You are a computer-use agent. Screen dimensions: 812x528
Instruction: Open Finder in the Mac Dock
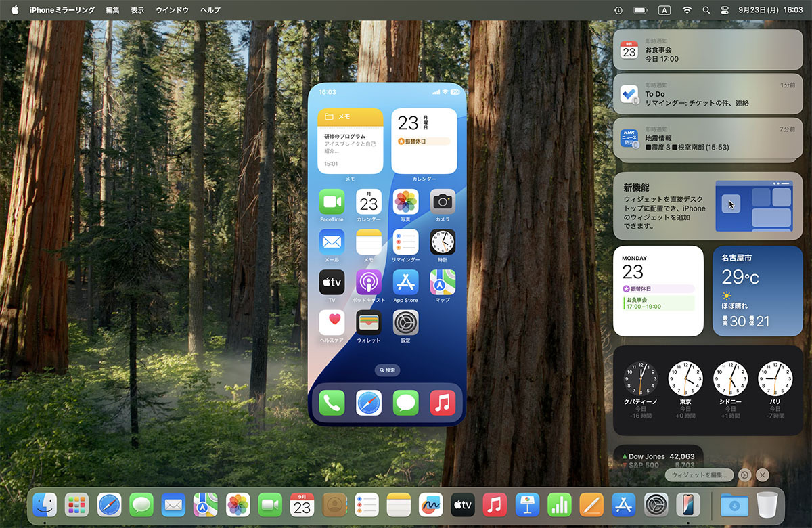point(45,505)
